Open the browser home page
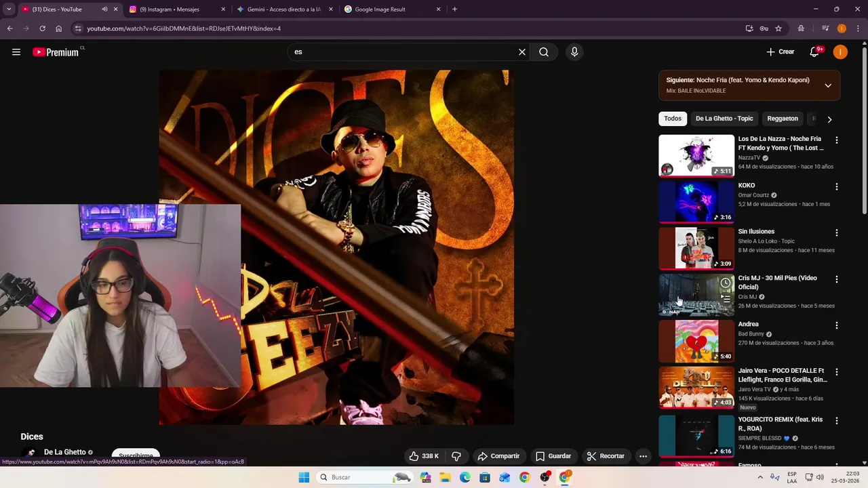868x488 pixels. pyautogui.click(x=58, y=28)
